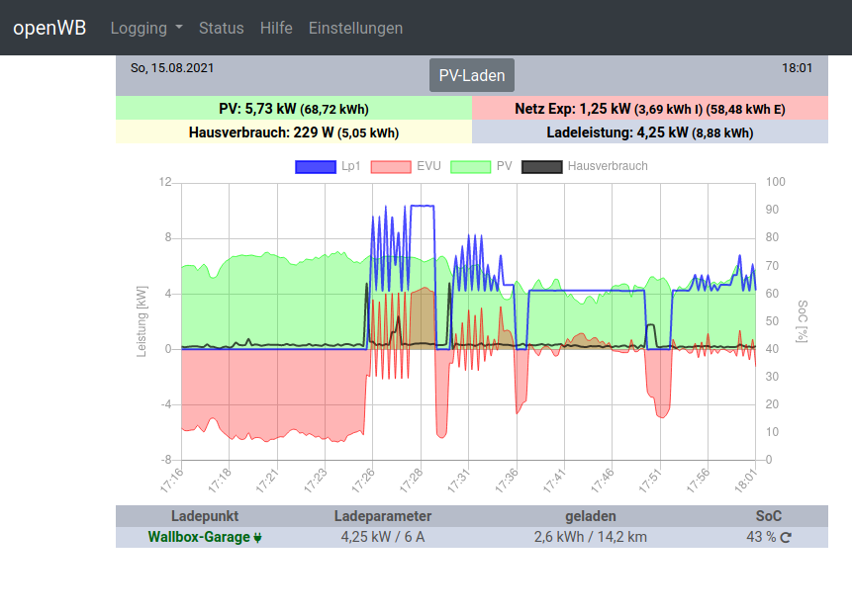Image resolution: width=852 pixels, height=616 pixels.
Task: Click the PV-Laden charge mode button
Action: click(472, 75)
